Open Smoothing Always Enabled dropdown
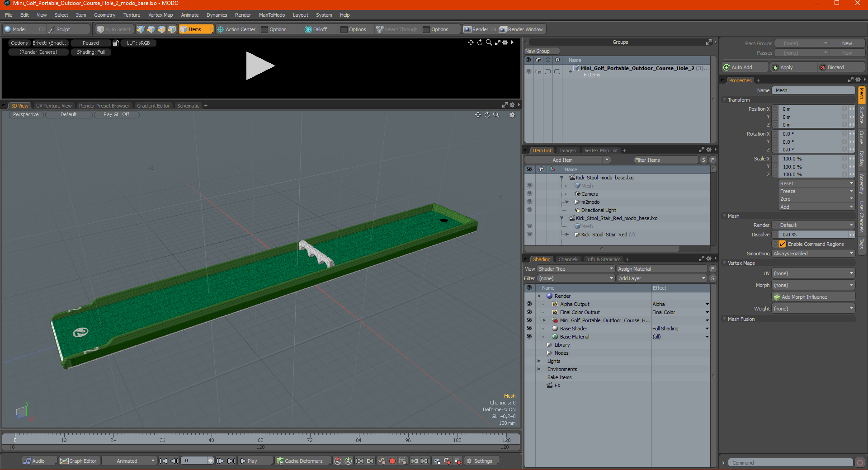Viewport: 868px width, 470px height. pyautogui.click(x=813, y=254)
